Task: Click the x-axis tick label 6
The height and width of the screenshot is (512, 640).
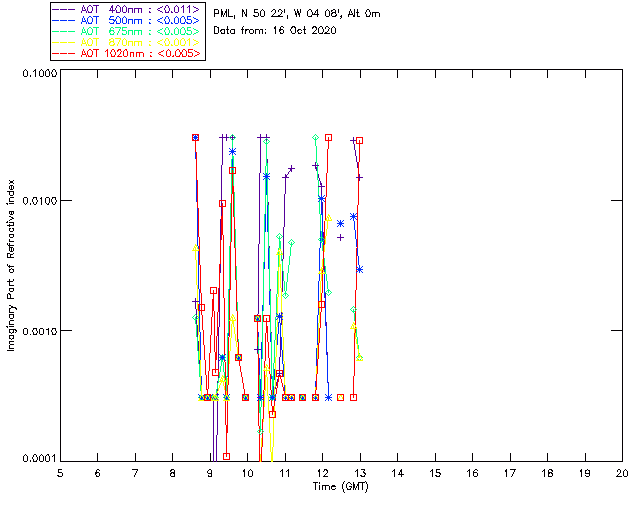Action: (98, 473)
